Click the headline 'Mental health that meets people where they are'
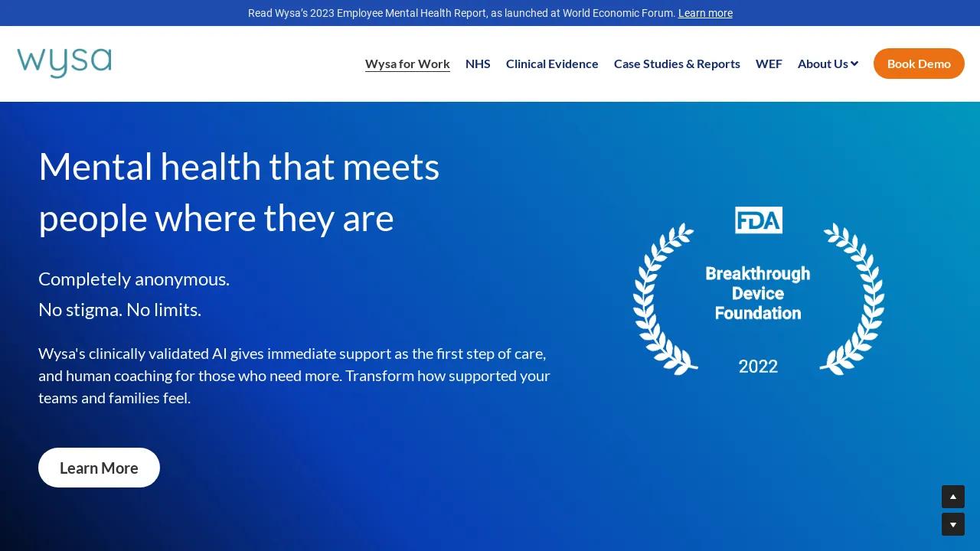Image resolution: width=980 pixels, height=551 pixels. pyautogui.click(x=239, y=192)
